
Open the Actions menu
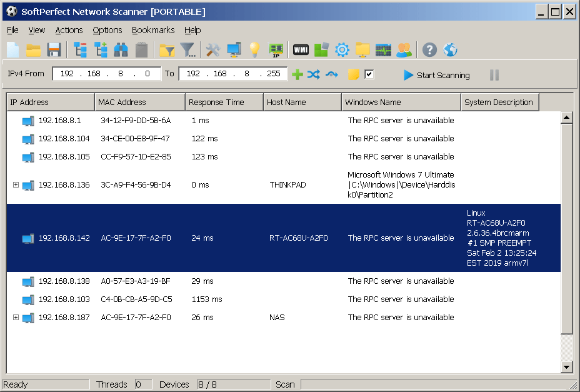[x=69, y=30]
